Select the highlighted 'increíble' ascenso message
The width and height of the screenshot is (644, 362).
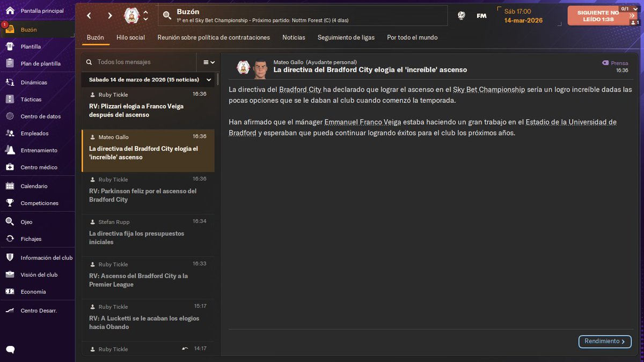click(x=148, y=150)
